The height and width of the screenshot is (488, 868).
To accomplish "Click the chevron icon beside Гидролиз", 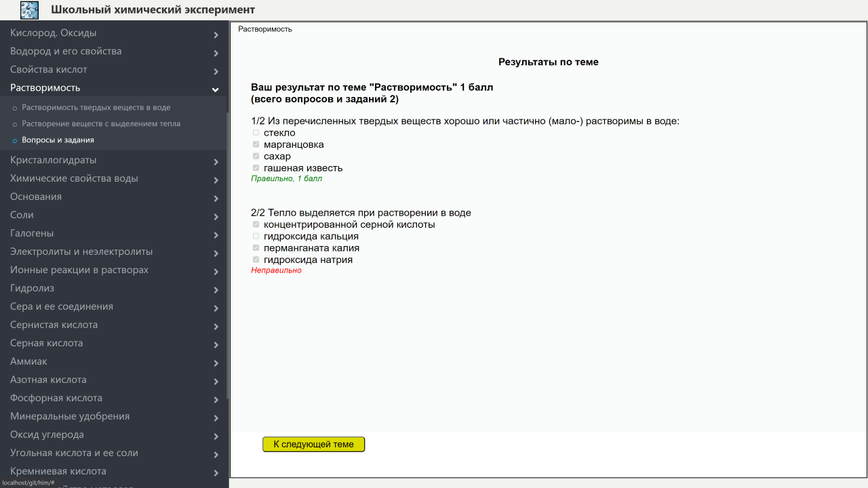I will [x=216, y=290].
